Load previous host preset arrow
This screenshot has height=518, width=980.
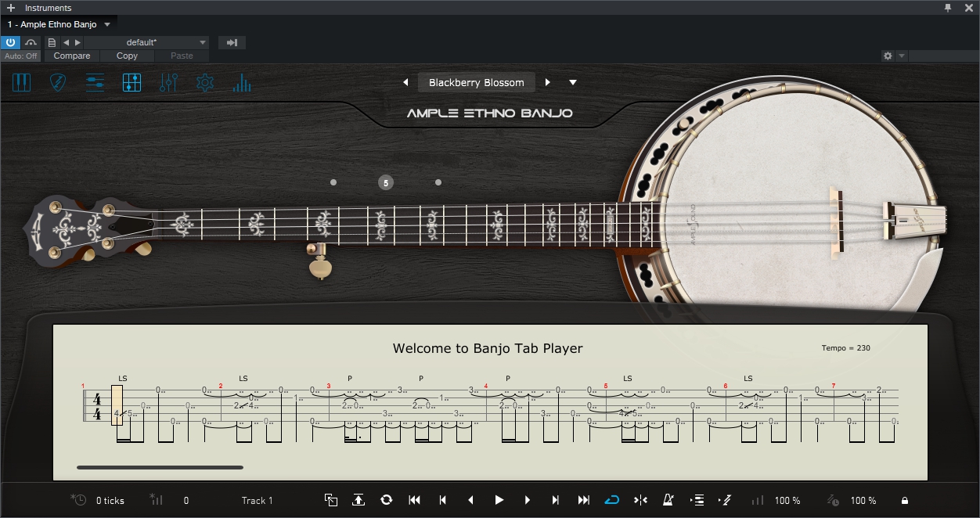coord(66,42)
